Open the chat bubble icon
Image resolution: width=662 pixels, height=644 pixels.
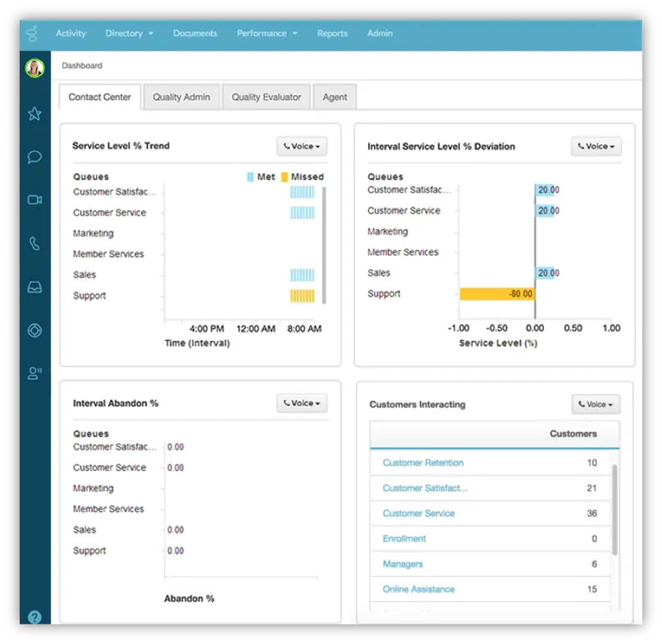[x=34, y=157]
